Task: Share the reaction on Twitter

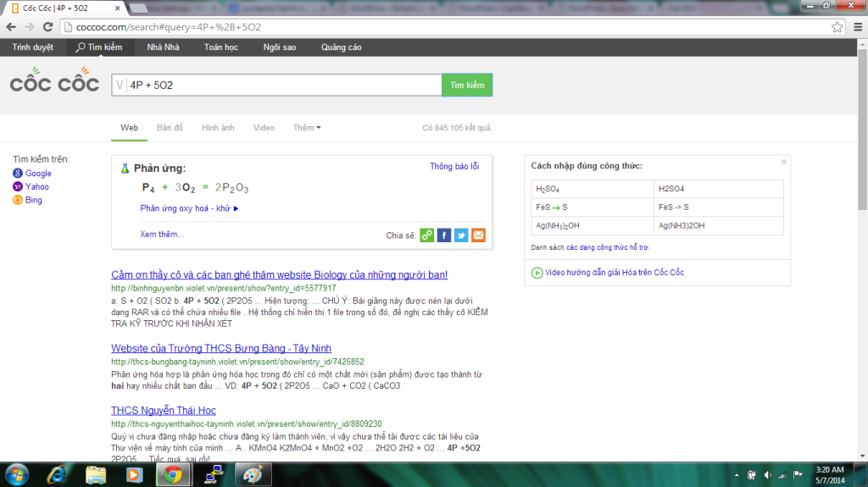Action: (461, 235)
